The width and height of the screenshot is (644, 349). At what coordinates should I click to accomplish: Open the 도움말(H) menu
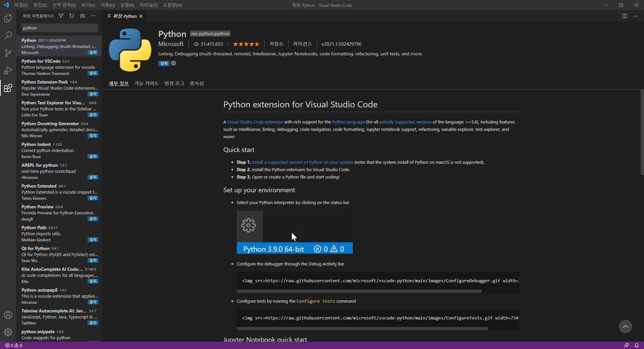pos(172,5)
